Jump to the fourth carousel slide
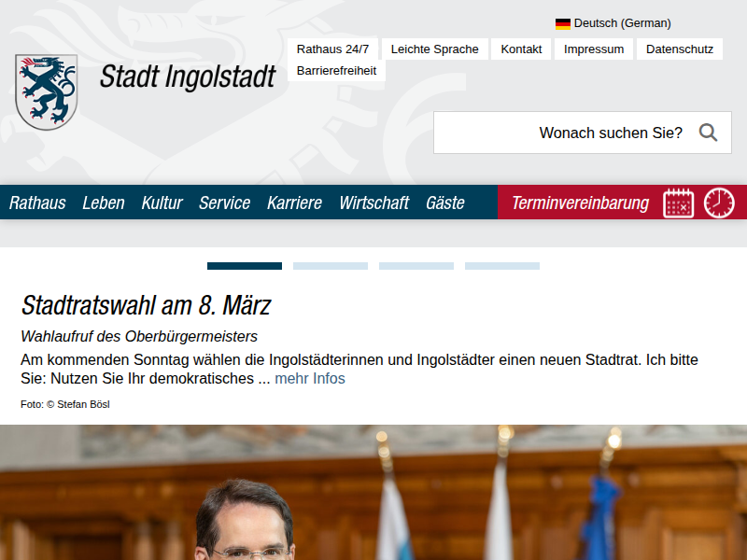 [502, 266]
